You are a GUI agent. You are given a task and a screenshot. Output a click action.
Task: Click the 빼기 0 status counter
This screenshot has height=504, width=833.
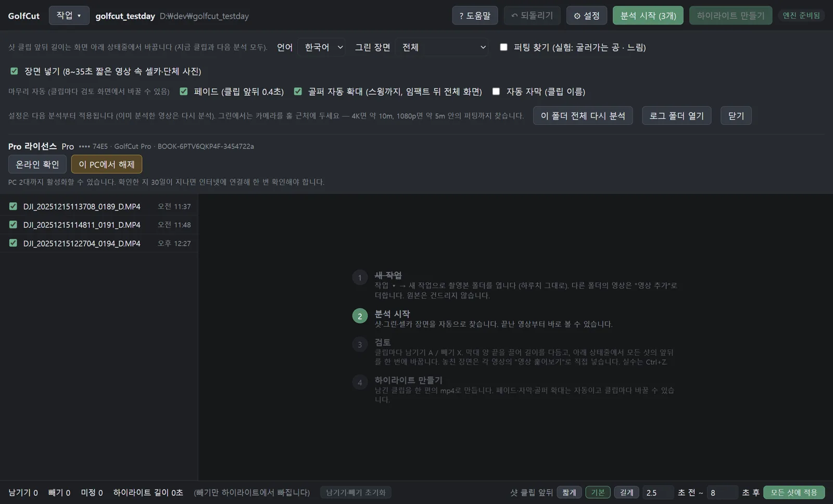[59, 493]
